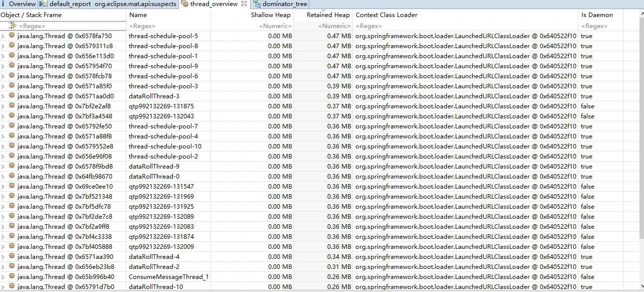
Task: Expand thread 0x6579311c8 row
Action: [x=3, y=46]
